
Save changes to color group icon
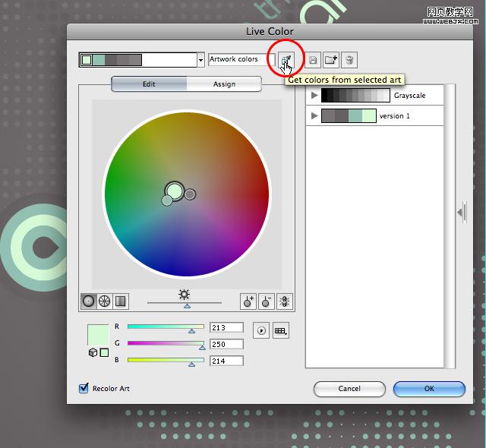pyautogui.click(x=312, y=60)
